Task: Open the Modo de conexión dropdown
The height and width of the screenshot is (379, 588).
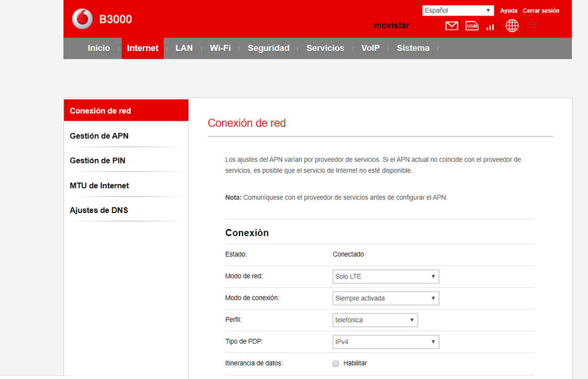Action: tap(386, 298)
